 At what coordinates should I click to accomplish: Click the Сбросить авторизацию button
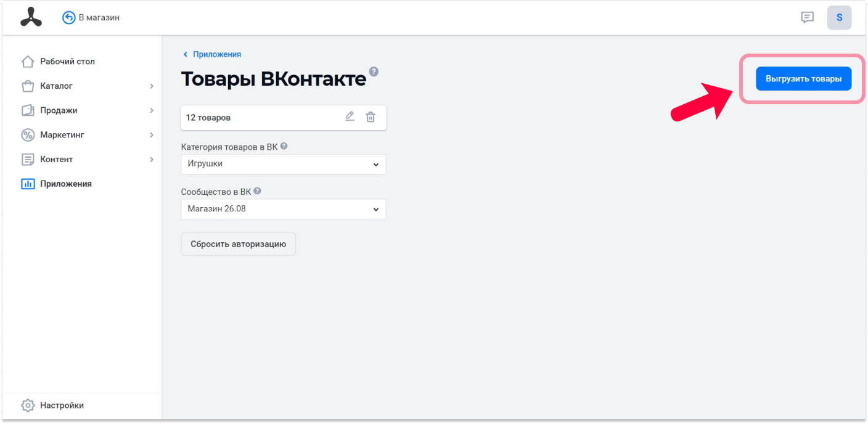(x=239, y=244)
